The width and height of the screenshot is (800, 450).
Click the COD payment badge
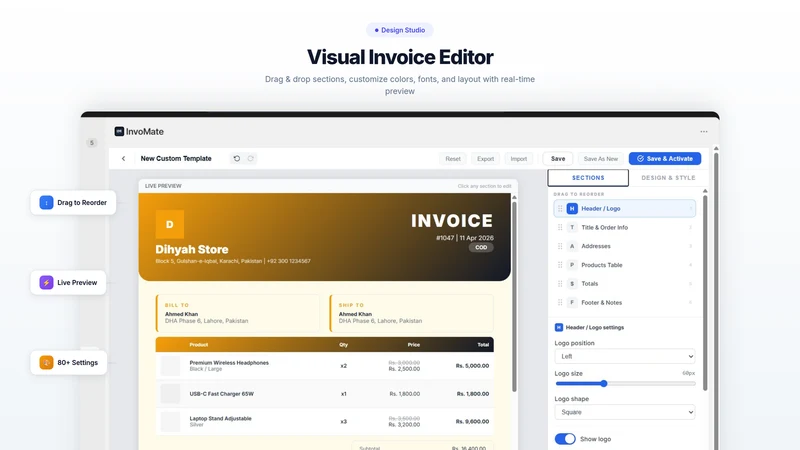coord(481,247)
